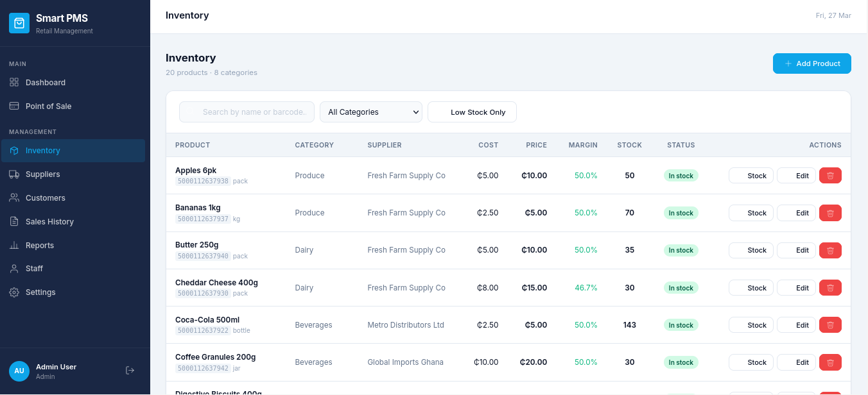Click Stock button for Butter 250g
Viewport: 868px width, 395px height.
tap(751, 250)
